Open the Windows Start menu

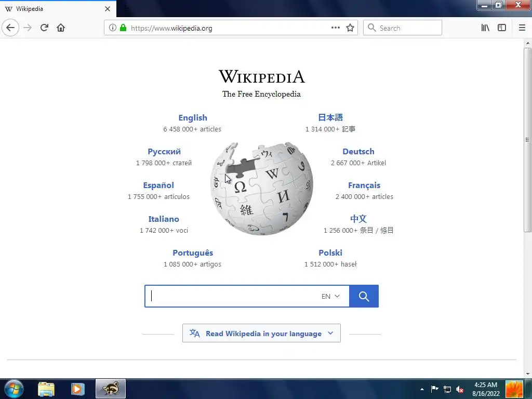[14, 389]
